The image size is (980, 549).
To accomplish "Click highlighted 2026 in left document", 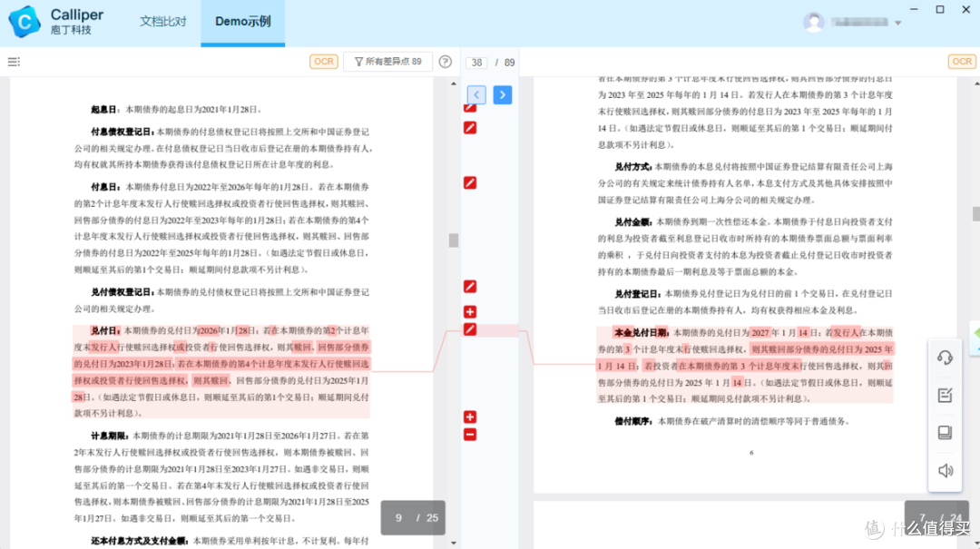I will pyautogui.click(x=208, y=331).
